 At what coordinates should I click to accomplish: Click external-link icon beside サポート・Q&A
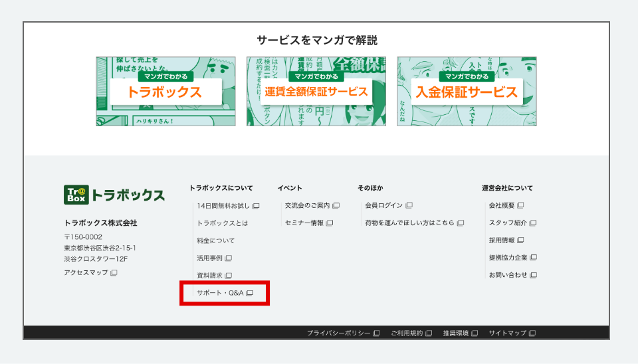(x=249, y=293)
